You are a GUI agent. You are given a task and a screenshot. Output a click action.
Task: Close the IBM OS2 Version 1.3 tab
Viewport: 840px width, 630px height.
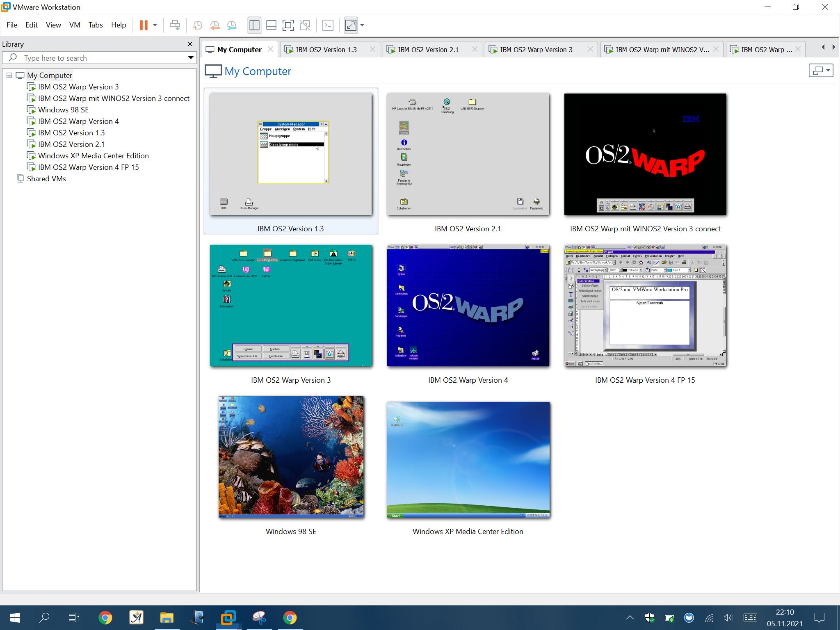(x=372, y=49)
